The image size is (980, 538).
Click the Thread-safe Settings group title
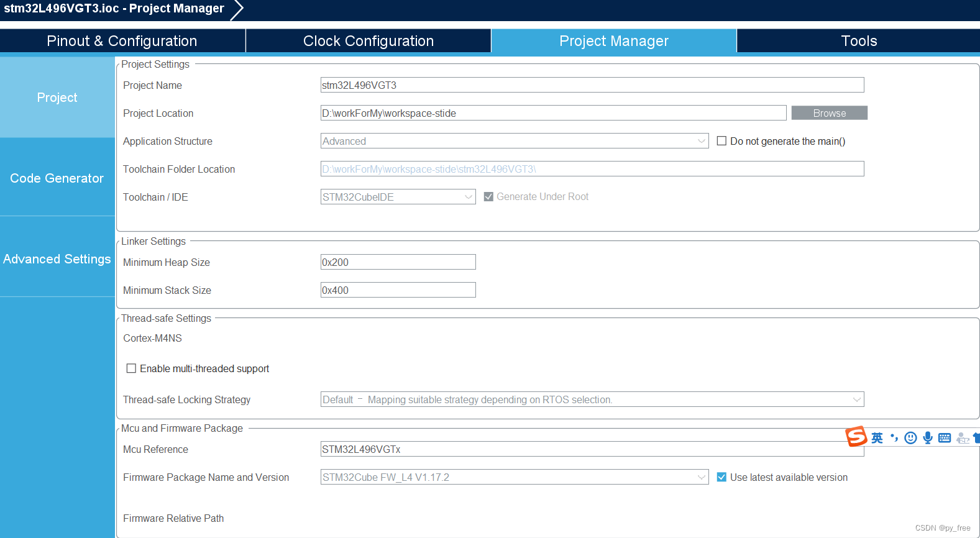click(x=166, y=319)
